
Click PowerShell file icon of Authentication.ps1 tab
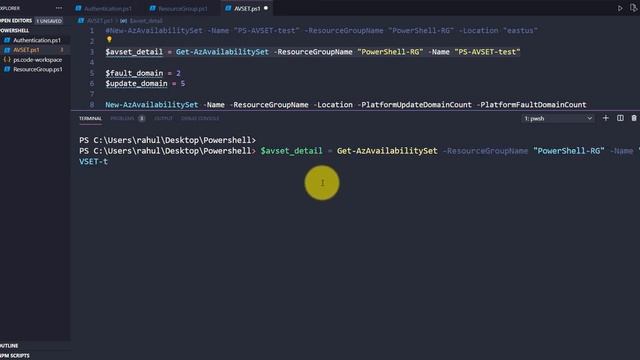coord(78,8)
